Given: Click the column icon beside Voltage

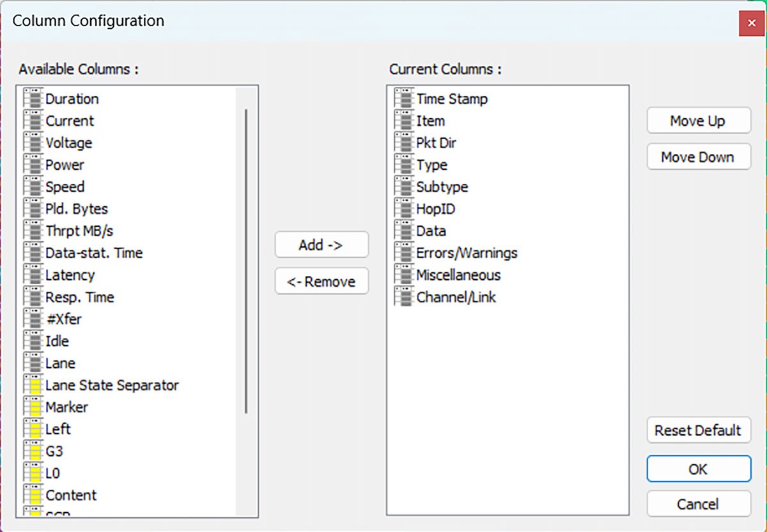Looking at the screenshot, I should click(x=33, y=142).
